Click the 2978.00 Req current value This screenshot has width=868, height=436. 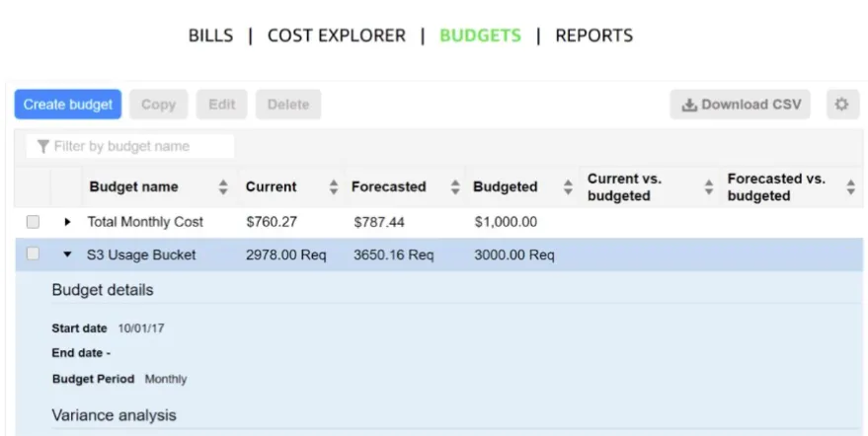286,254
